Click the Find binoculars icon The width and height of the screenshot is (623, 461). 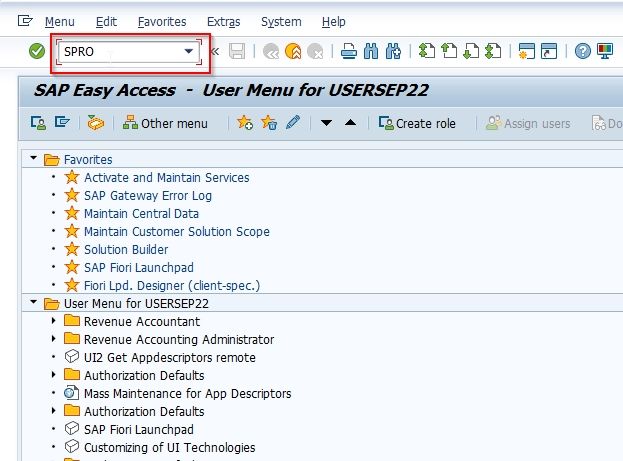coord(371,52)
